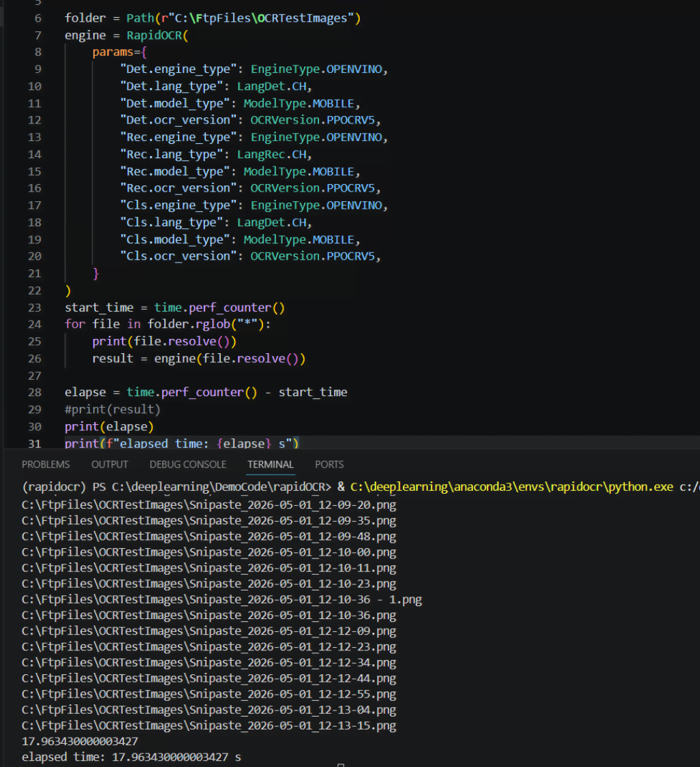The height and width of the screenshot is (767, 700).
Task: Click the "elapsed time: 17.96..." output line
Action: (x=131, y=757)
